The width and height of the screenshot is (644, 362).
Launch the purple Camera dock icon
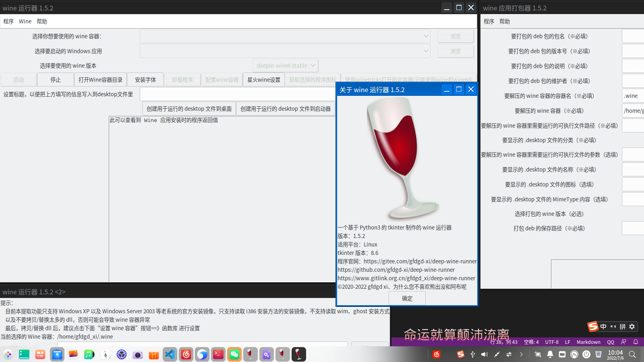[138, 354]
